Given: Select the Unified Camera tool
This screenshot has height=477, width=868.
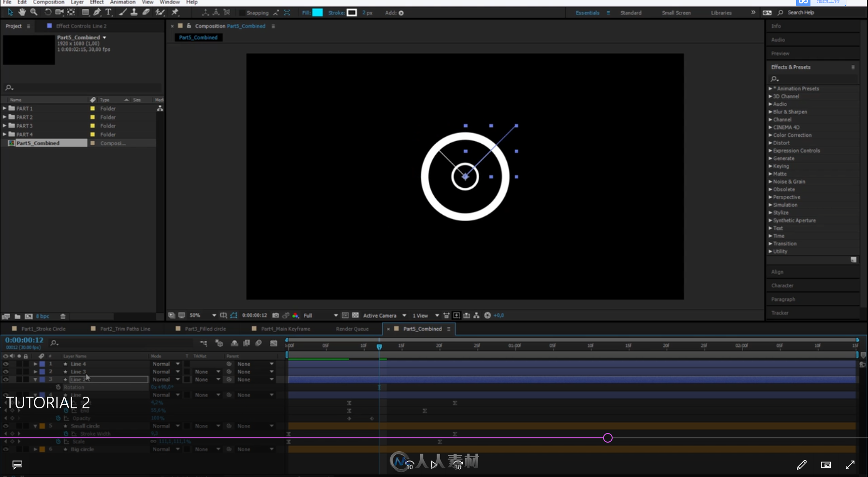Looking at the screenshot, I should pyautogui.click(x=59, y=12).
